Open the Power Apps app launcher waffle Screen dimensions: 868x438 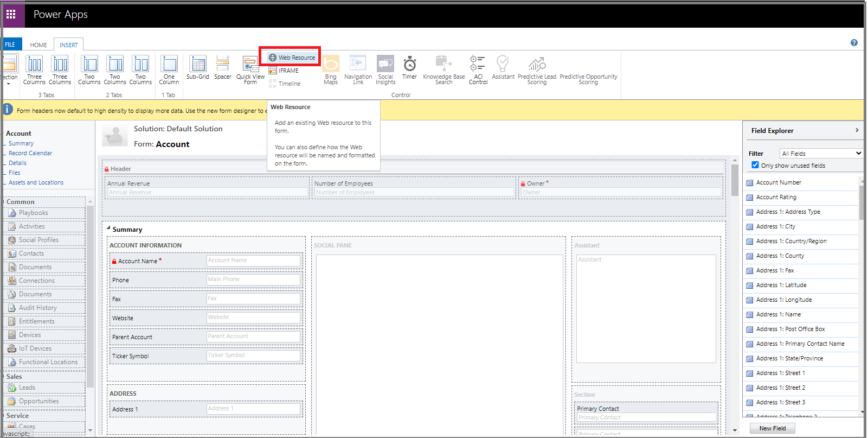pos(11,14)
